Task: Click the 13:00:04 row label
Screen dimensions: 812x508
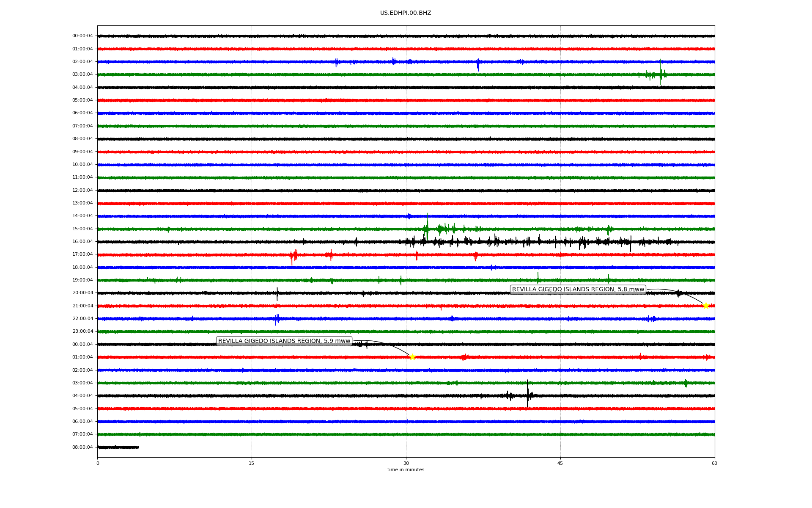Action: click(82, 203)
